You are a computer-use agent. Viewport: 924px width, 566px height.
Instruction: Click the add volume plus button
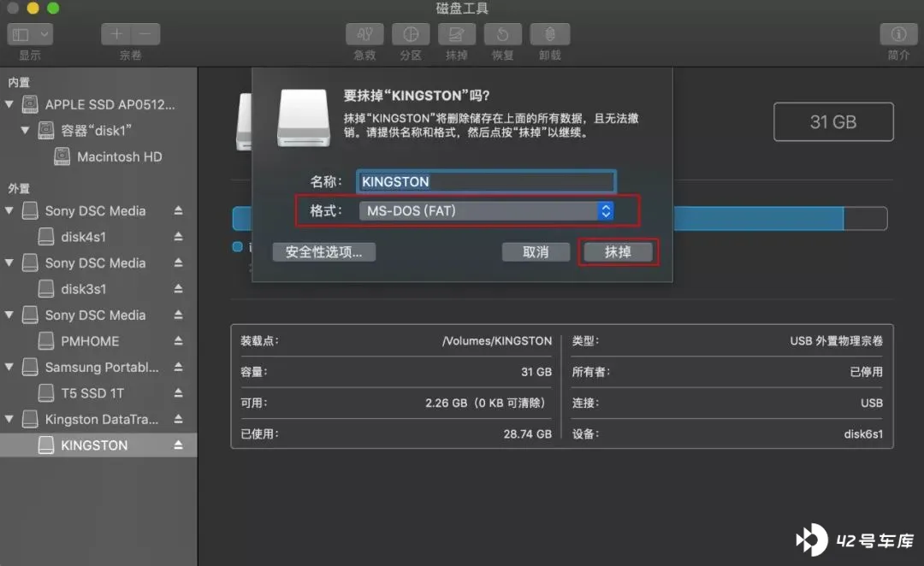pos(116,34)
